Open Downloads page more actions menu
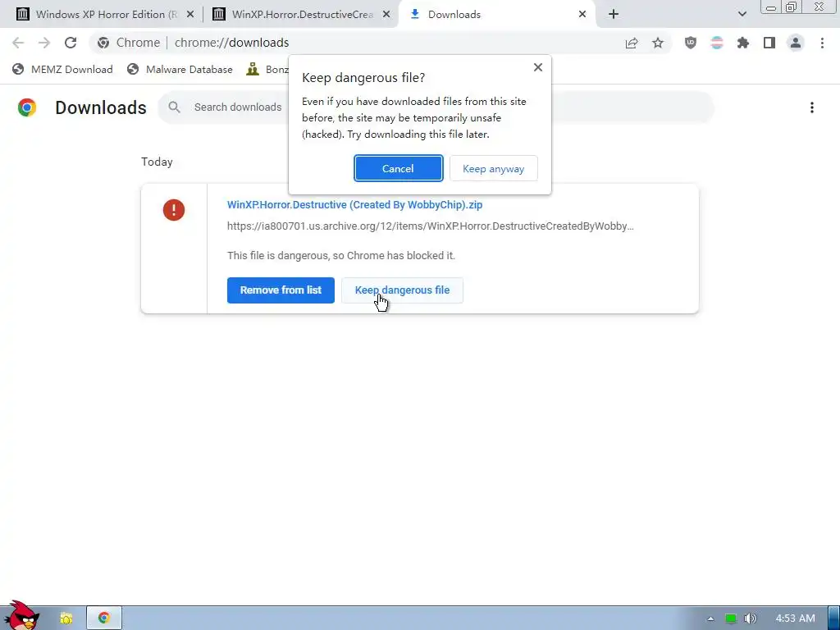Image resolution: width=840 pixels, height=630 pixels. pos(812,107)
